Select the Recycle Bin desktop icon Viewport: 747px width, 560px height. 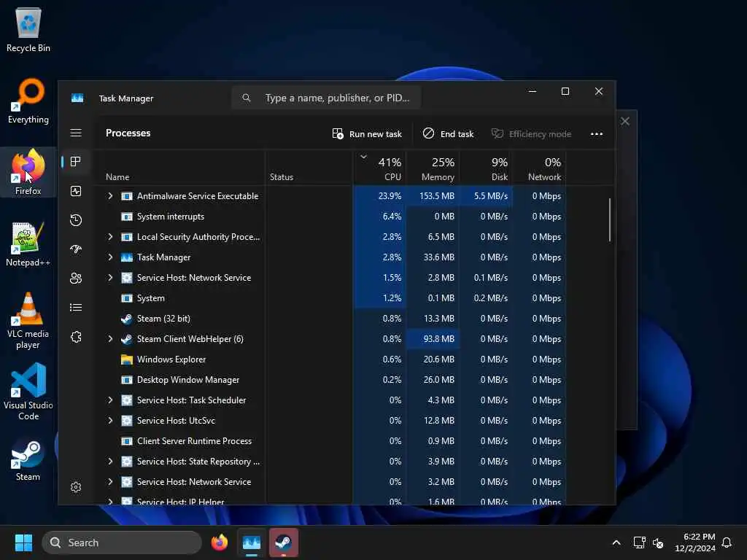[x=28, y=30]
